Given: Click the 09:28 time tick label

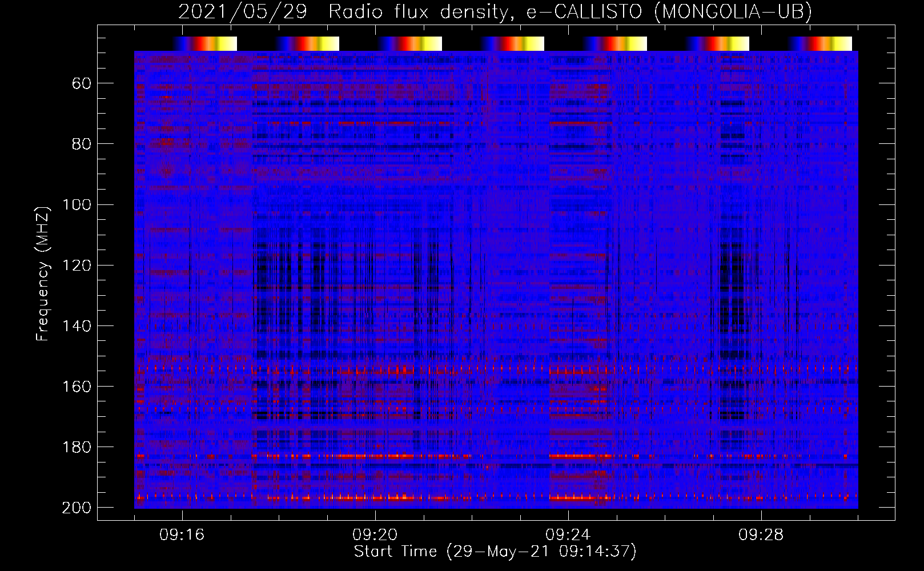Looking at the screenshot, I should (761, 535).
